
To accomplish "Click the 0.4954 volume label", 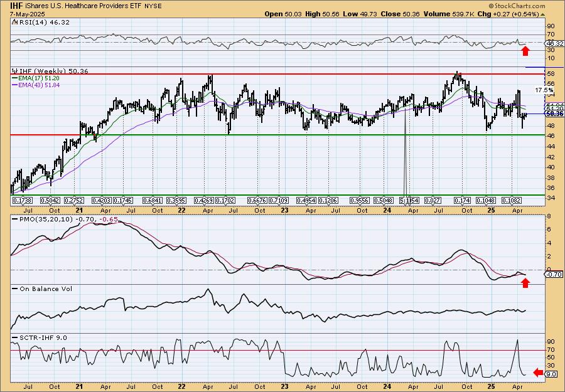I will coord(306,200).
